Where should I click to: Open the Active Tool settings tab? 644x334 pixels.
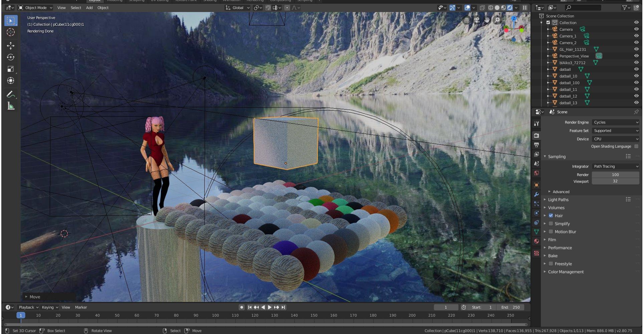click(536, 124)
